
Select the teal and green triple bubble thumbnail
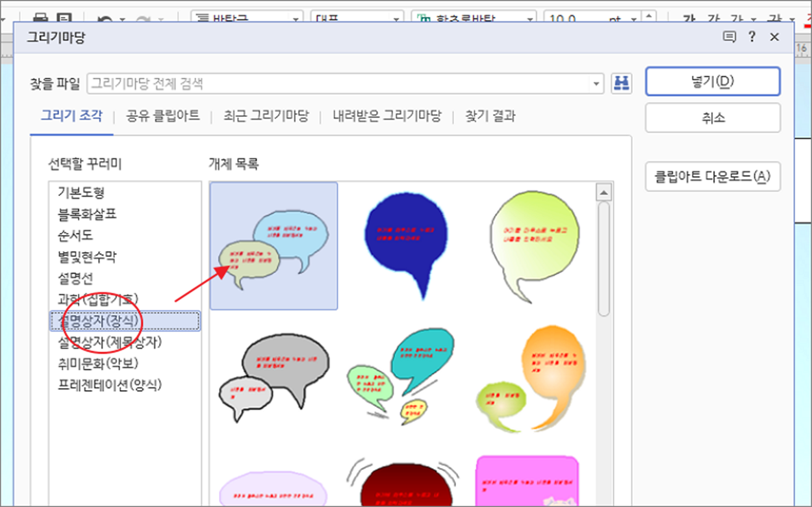401,378
